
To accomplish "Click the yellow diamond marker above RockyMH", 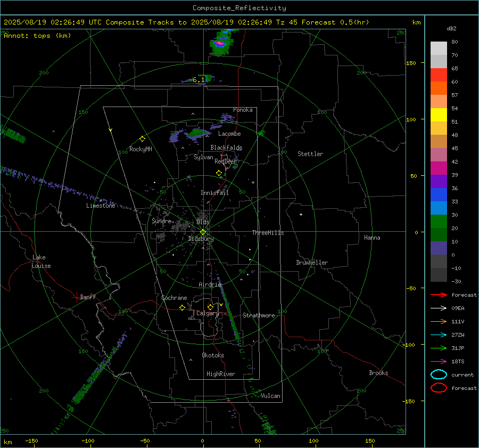I will pyautogui.click(x=142, y=139).
